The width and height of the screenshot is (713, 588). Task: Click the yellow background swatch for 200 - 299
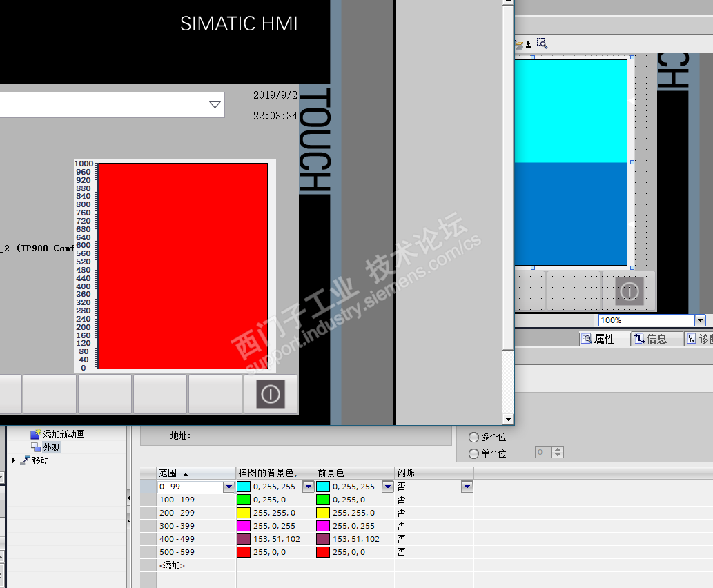pyautogui.click(x=244, y=513)
